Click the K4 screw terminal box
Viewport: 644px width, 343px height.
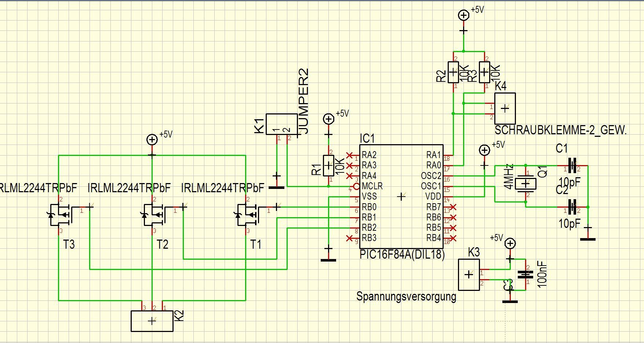click(505, 108)
